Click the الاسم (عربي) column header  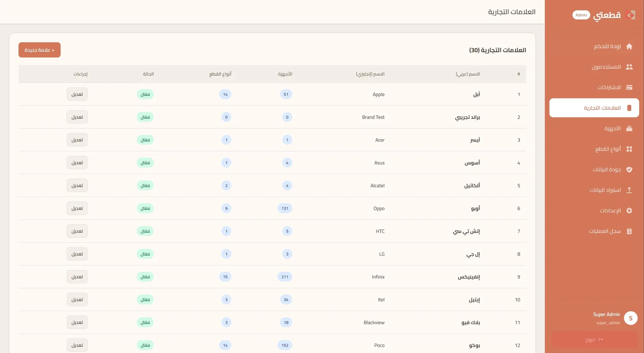468,74
